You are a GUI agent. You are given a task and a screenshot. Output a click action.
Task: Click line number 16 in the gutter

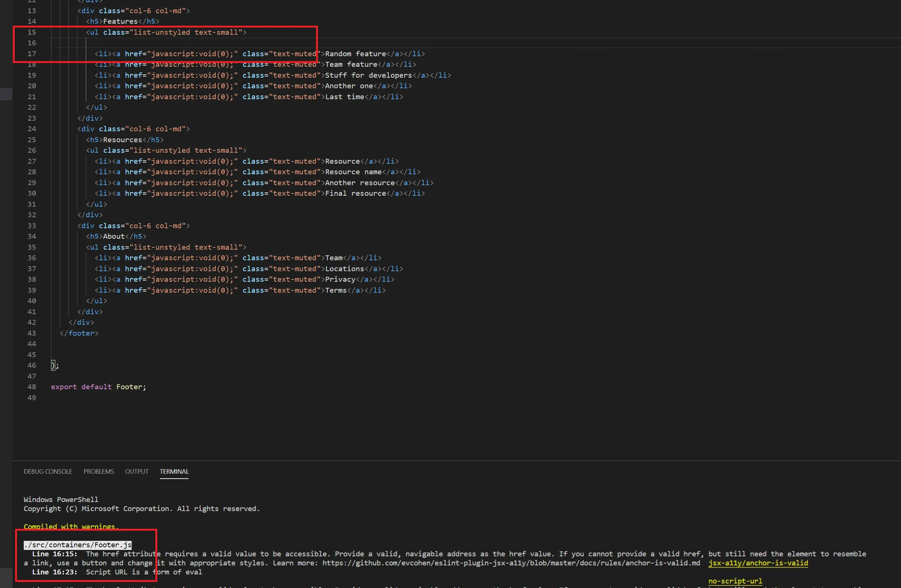click(32, 43)
